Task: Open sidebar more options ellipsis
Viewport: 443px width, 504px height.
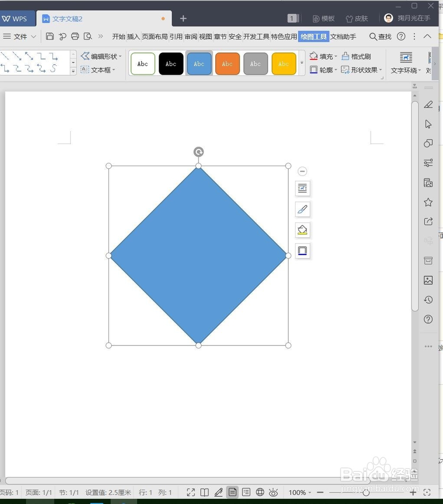Action: pyautogui.click(x=428, y=346)
